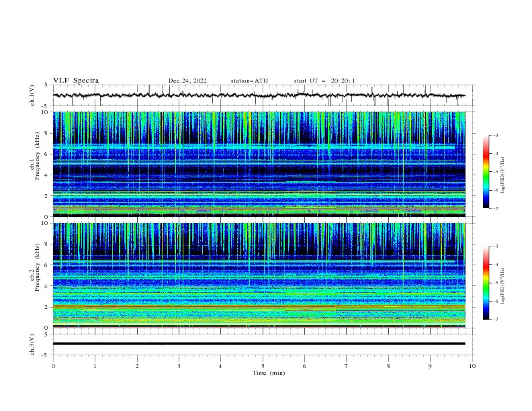The width and height of the screenshot is (532, 411).
Task: Click the upper color scale bar
Action: tap(486, 172)
